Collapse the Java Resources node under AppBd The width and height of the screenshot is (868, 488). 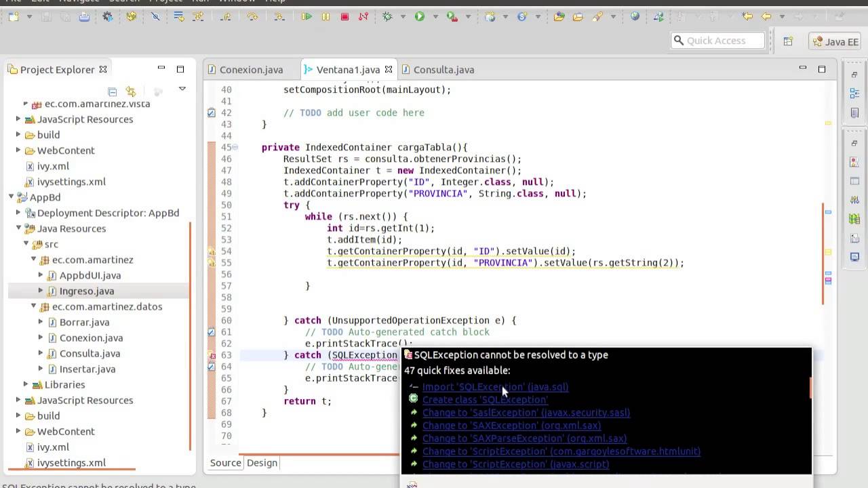coord(19,228)
